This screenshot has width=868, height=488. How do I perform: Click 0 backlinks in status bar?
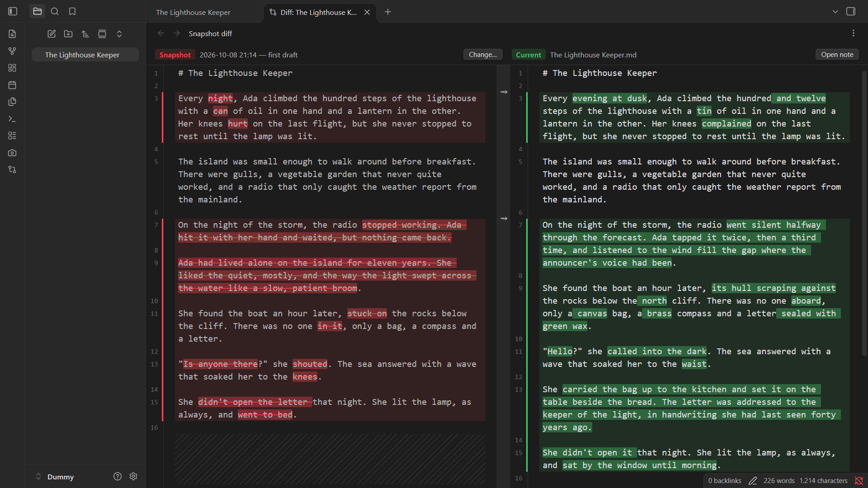pos(725,481)
